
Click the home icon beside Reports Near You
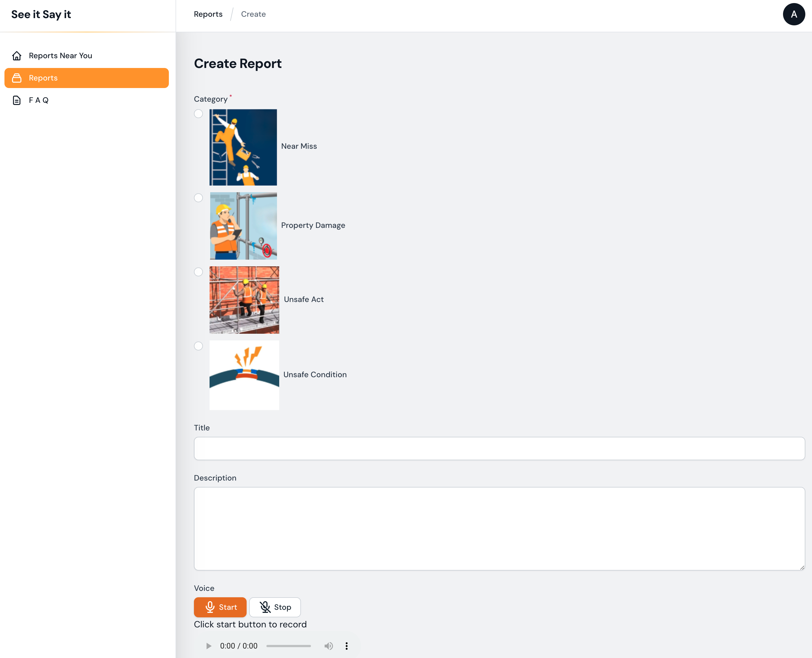(x=17, y=56)
